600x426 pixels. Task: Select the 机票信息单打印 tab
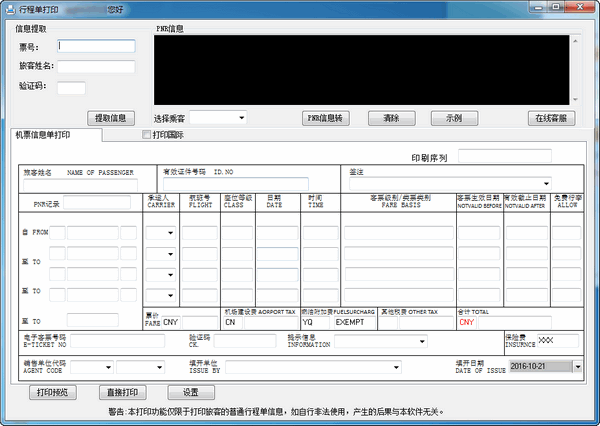pos(56,135)
